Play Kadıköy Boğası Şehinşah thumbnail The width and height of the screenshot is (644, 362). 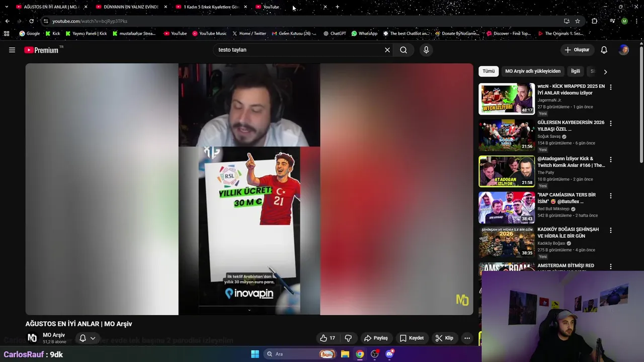point(507,242)
